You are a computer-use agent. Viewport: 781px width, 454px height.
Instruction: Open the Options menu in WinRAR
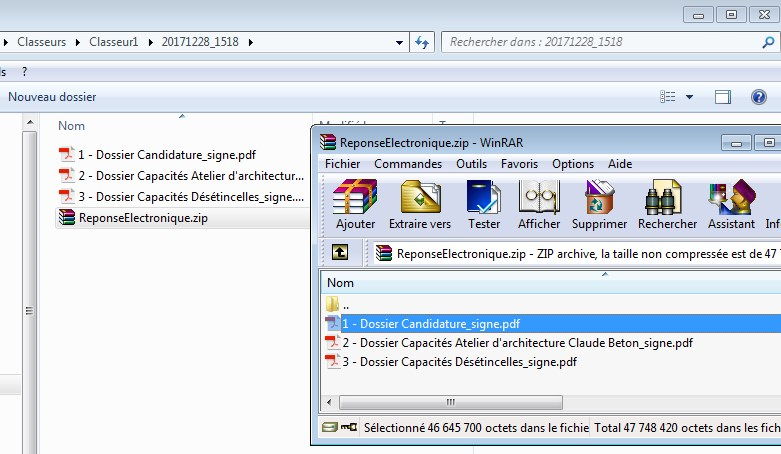[573, 163]
